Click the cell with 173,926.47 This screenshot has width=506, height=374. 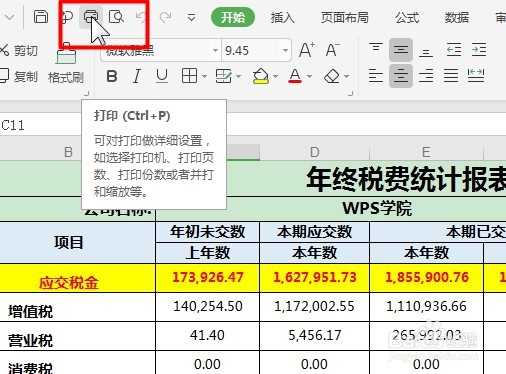click(x=207, y=278)
